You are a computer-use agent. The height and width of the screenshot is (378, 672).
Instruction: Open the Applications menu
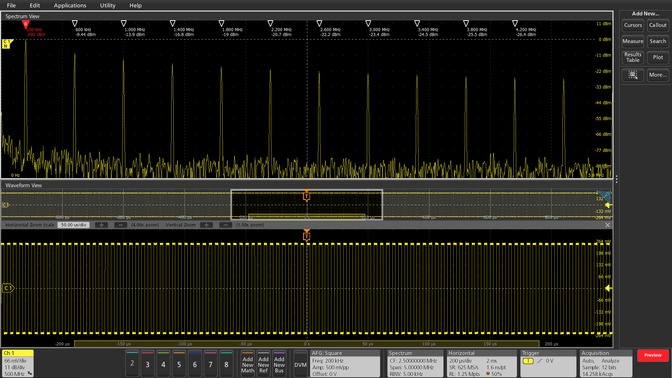click(70, 5)
